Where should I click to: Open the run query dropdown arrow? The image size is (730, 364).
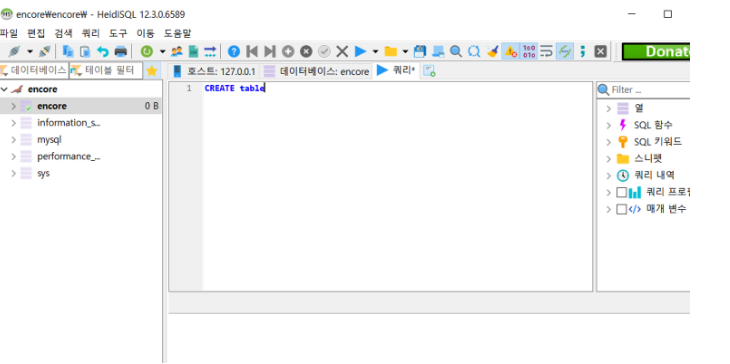pyautogui.click(x=375, y=51)
